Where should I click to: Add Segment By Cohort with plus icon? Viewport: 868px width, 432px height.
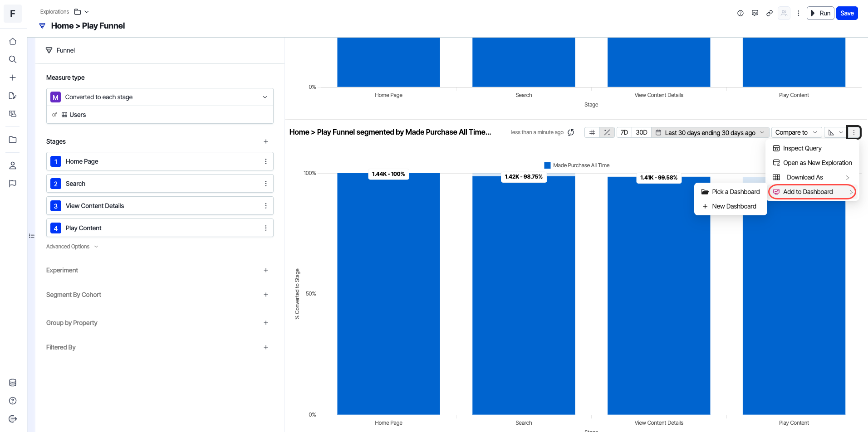click(x=266, y=295)
